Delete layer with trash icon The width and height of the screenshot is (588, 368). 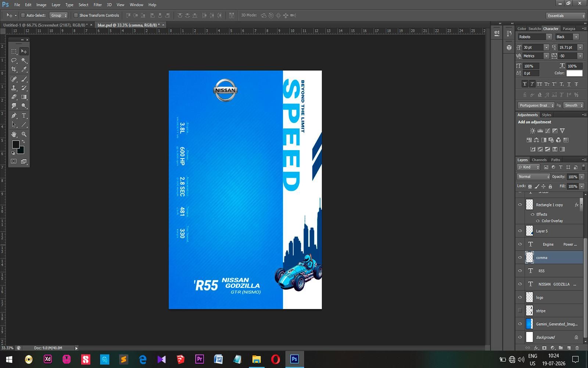pyautogui.click(x=577, y=348)
